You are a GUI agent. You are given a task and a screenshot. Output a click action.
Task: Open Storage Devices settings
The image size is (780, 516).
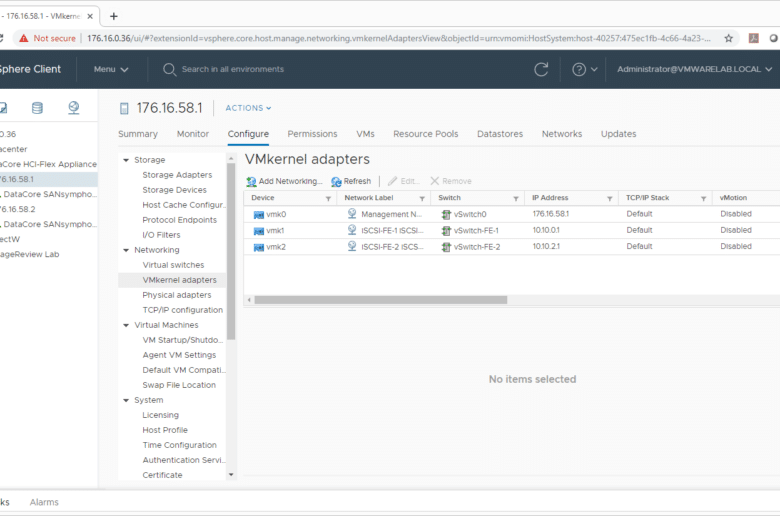174,190
